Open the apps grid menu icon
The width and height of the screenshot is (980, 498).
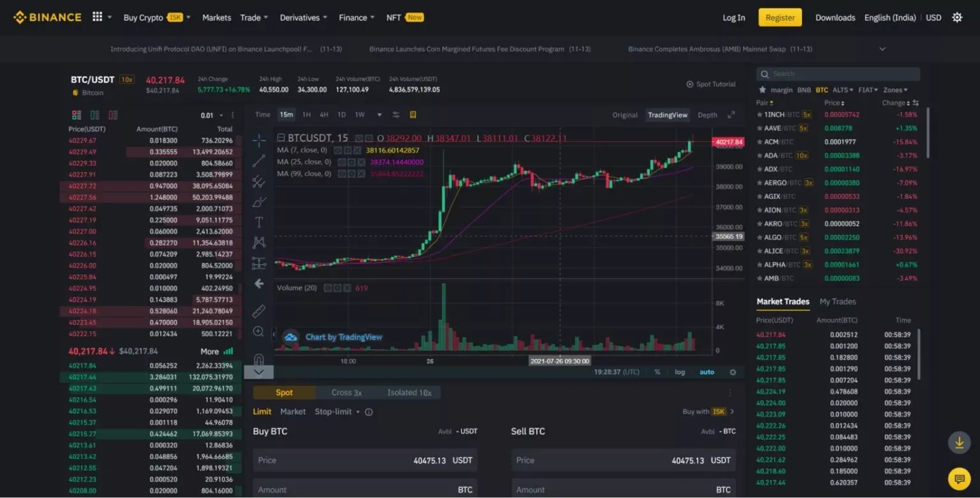coord(97,17)
